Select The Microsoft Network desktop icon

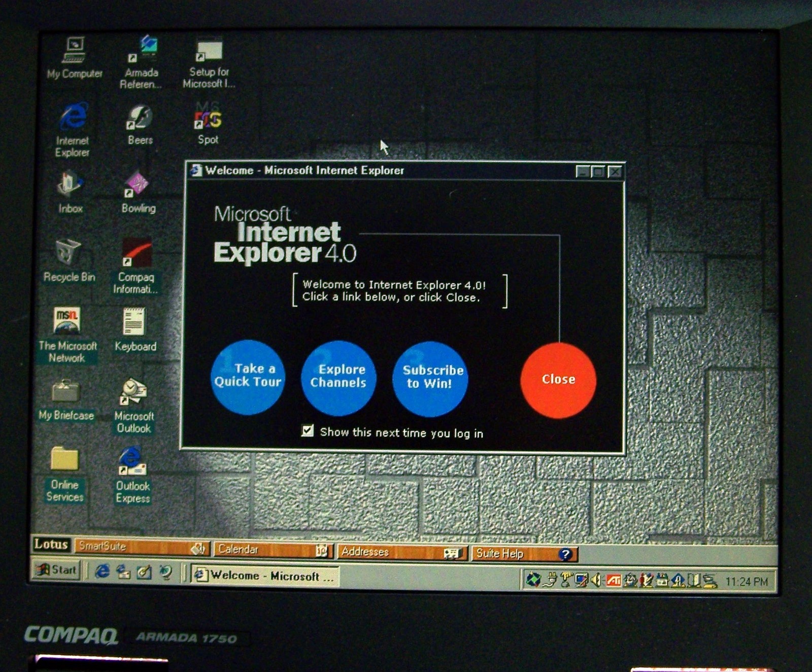click(x=67, y=335)
